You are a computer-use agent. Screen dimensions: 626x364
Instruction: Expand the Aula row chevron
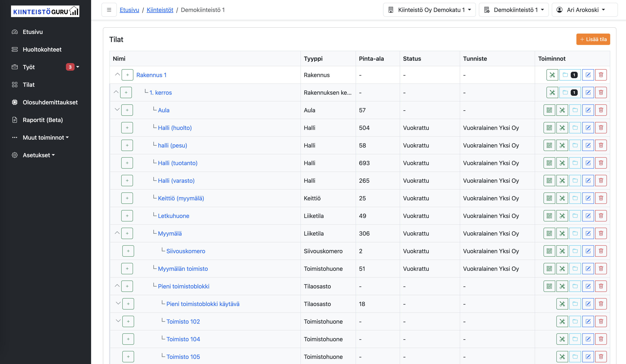(117, 109)
